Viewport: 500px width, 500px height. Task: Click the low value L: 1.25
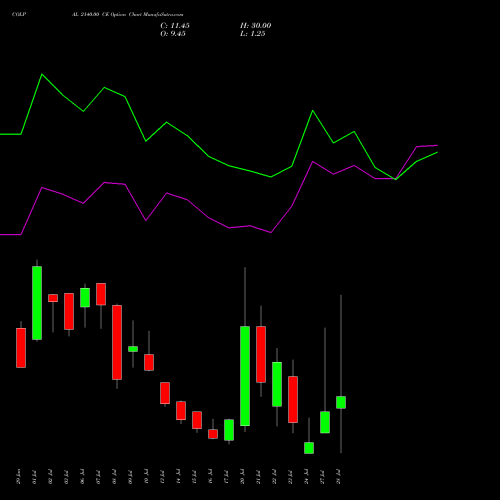[253, 34]
